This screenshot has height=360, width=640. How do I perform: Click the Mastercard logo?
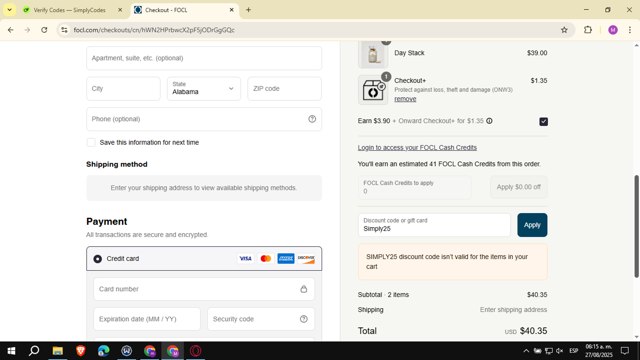coord(266,258)
